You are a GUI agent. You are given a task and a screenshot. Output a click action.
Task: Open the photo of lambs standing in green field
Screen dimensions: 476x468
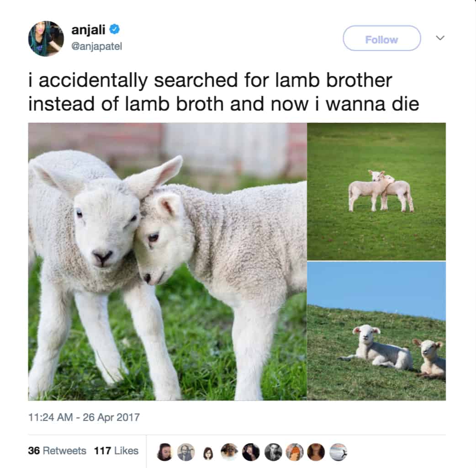pos(376,191)
